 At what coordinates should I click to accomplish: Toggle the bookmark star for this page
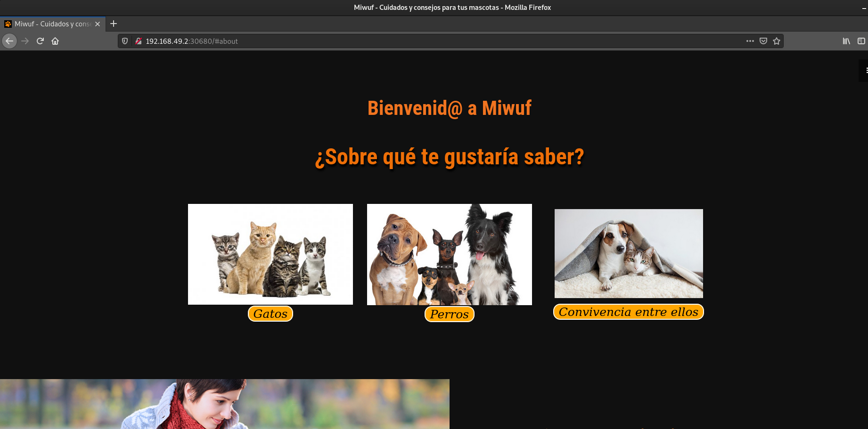tap(776, 41)
